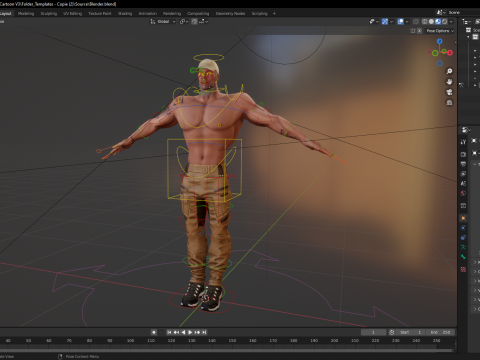Open the snapping options dropdown
Screen dimensions: 480x360
[203, 21]
